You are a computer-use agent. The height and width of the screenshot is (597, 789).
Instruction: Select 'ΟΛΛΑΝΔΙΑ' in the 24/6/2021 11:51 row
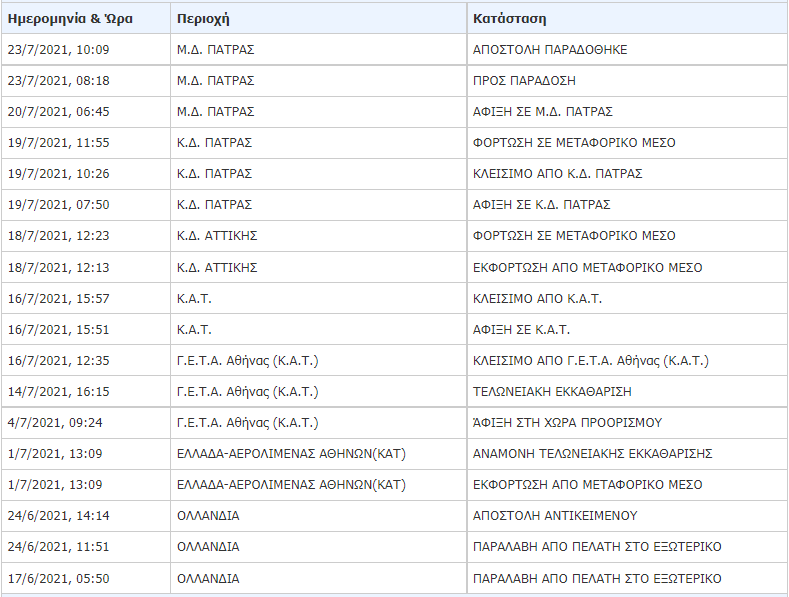coord(208,547)
